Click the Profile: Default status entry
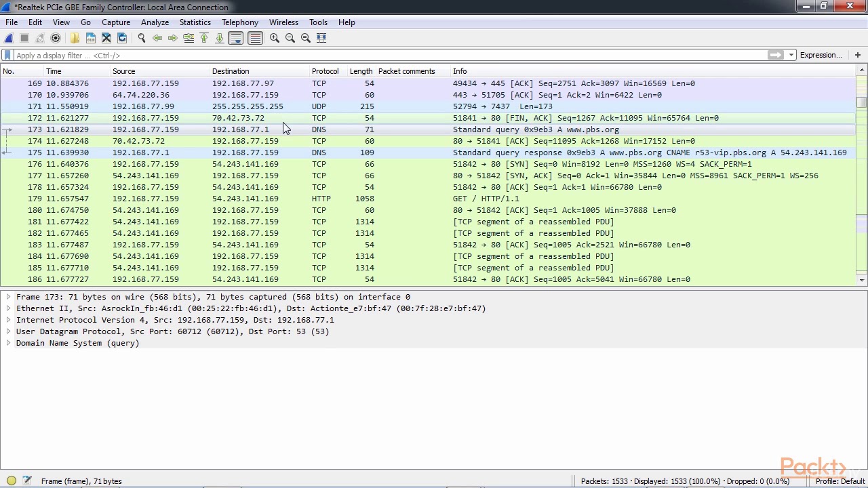This screenshot has width=868, height=488. point(840,481)
